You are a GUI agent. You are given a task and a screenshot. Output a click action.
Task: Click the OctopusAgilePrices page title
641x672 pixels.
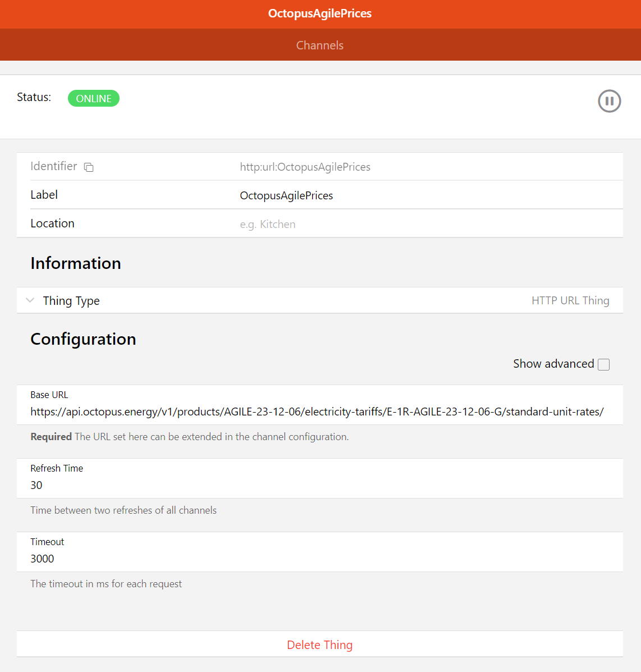coord(319,13)
